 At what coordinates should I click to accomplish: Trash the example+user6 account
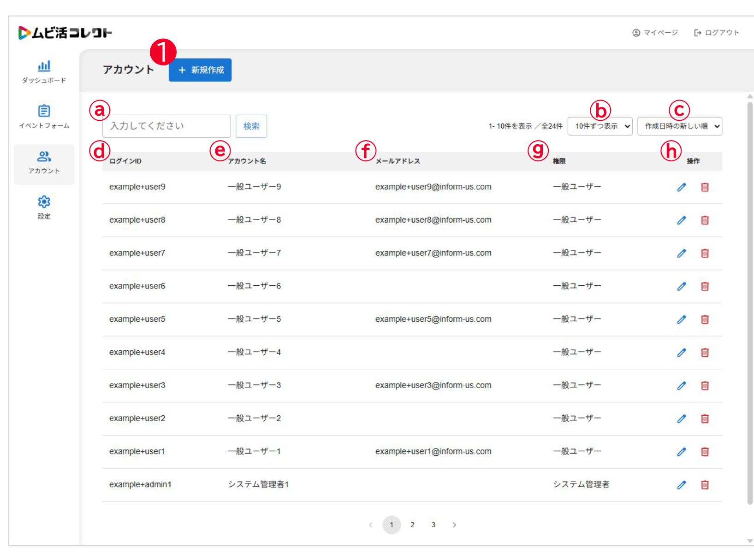click(x=705, y=286)
